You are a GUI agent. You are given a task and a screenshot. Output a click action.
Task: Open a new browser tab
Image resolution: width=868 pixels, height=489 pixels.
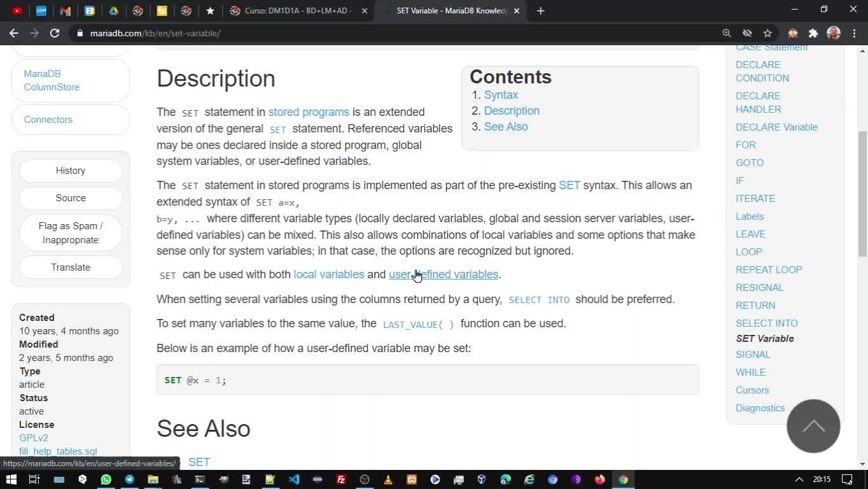pyautogui.click(x=540, y=11)
